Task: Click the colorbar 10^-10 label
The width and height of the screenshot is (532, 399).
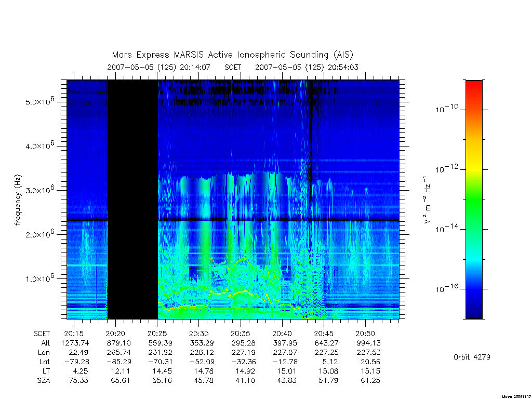Action: [447, 109]
